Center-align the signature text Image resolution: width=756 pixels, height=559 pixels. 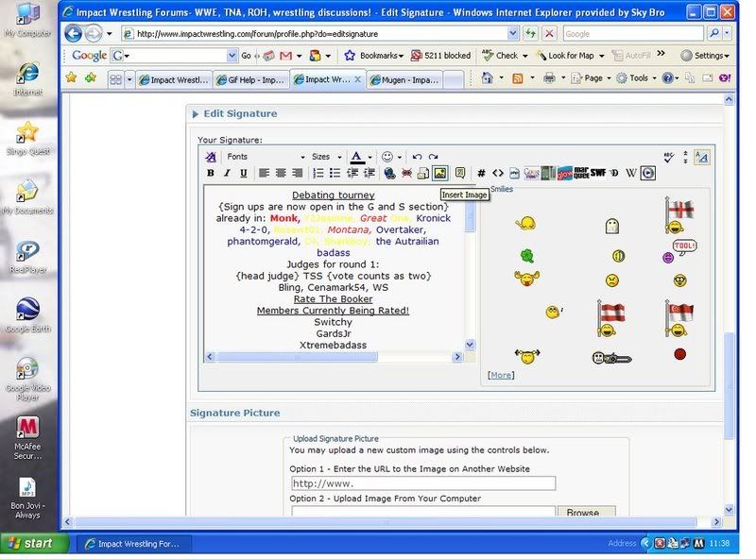click(281, 173)
